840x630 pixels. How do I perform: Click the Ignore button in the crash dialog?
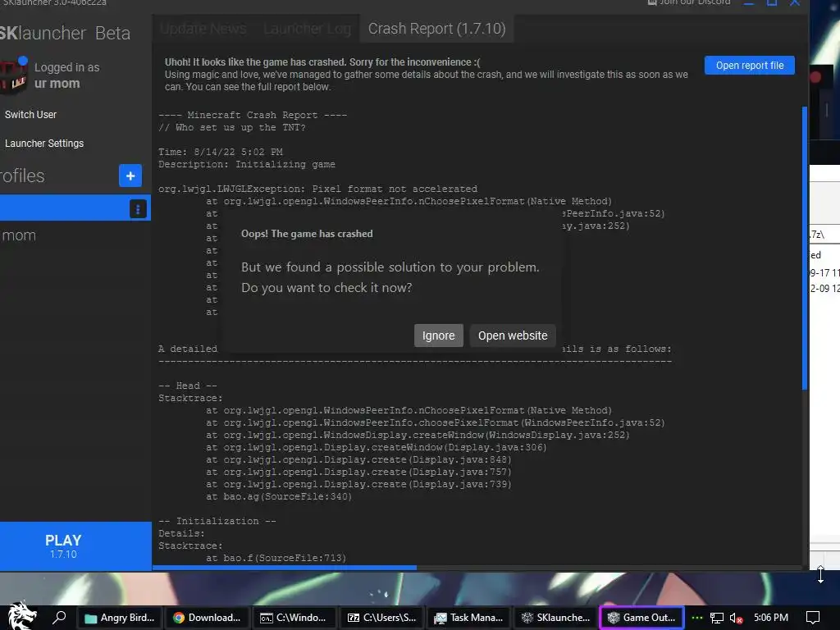tap(438, 336)
